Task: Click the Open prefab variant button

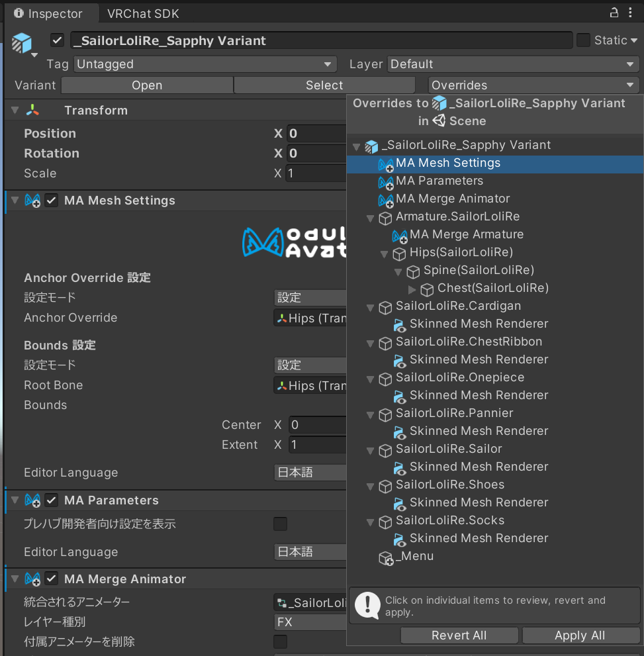Action: point(147,85)
